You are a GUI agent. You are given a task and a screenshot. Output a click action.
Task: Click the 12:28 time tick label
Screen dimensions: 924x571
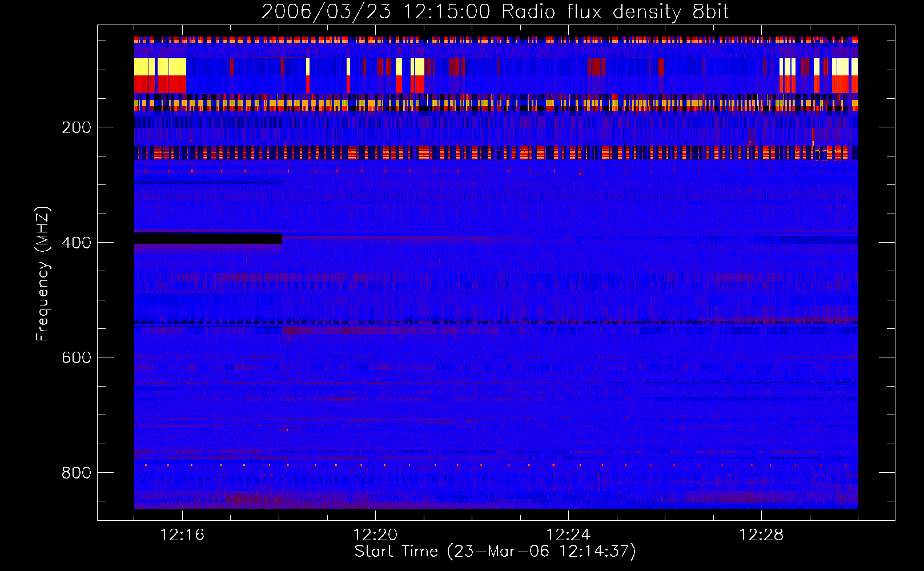[761, 535]
